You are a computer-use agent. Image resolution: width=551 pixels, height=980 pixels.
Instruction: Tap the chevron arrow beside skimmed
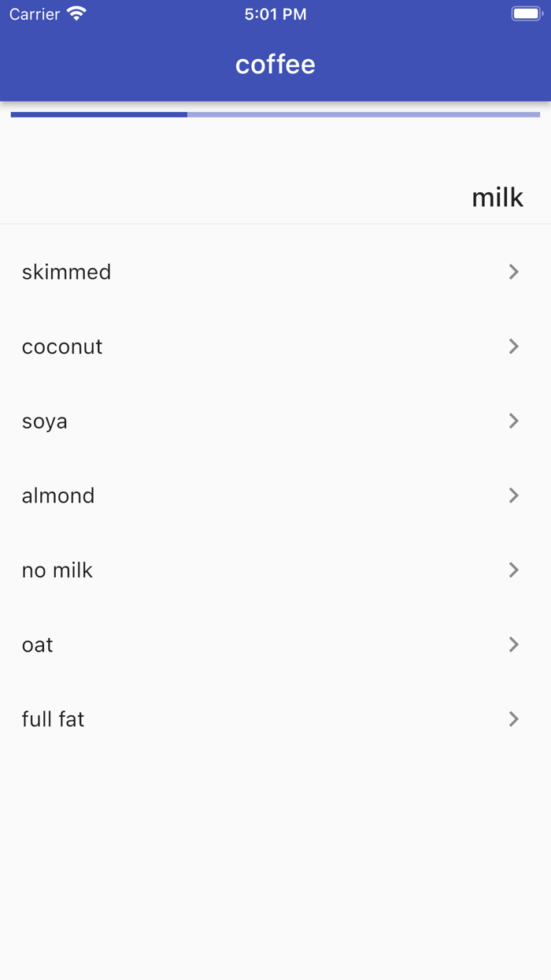tap(513, 272)
